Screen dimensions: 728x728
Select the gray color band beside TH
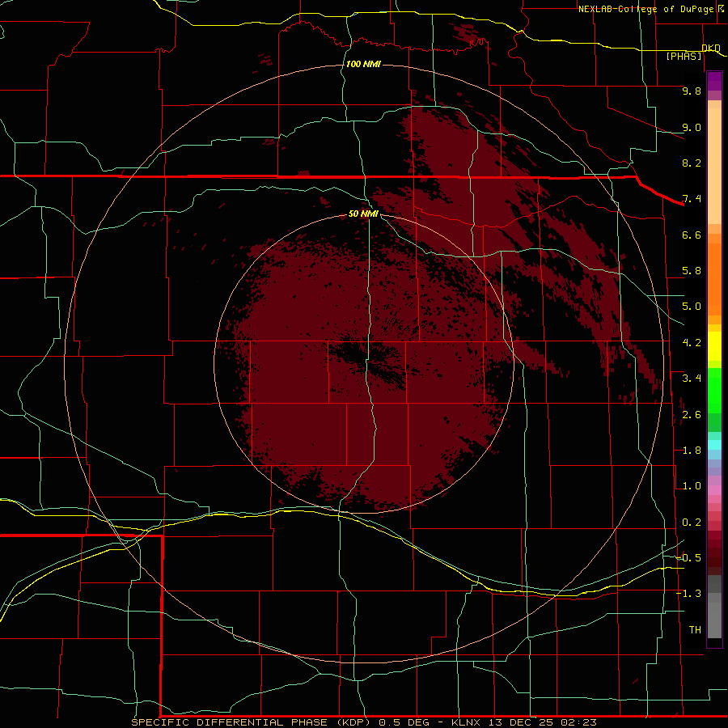coord(714,622)
